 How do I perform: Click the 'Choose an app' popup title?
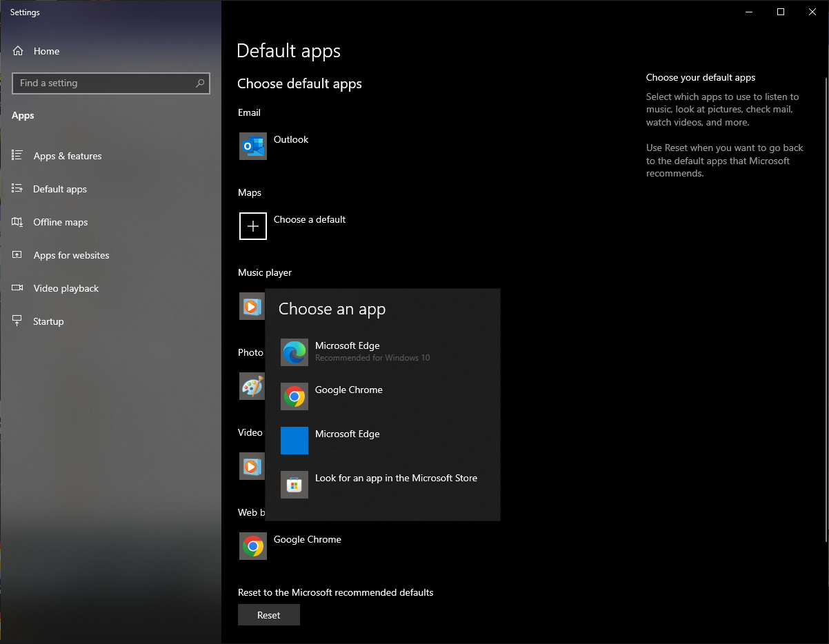click(x=332, y=309)
